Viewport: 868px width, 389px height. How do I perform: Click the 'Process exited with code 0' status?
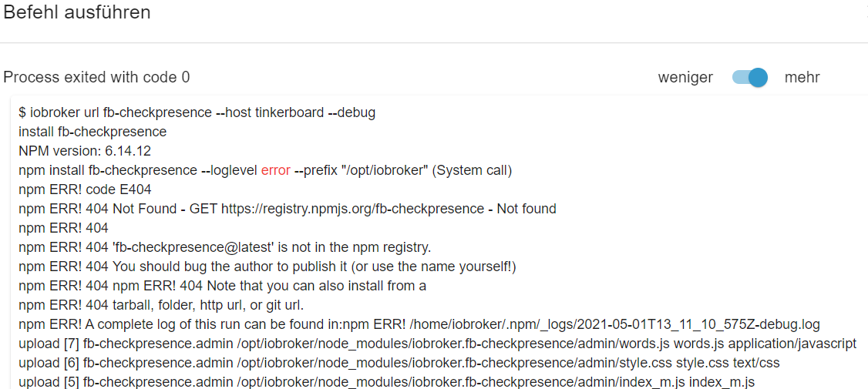coord(96,78)
